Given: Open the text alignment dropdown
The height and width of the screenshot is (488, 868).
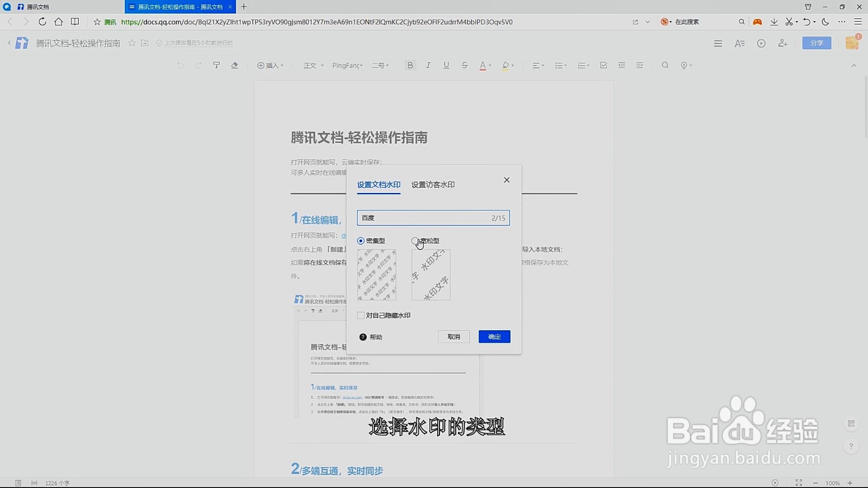Looking at the screenshot, I should click(538, 66).
